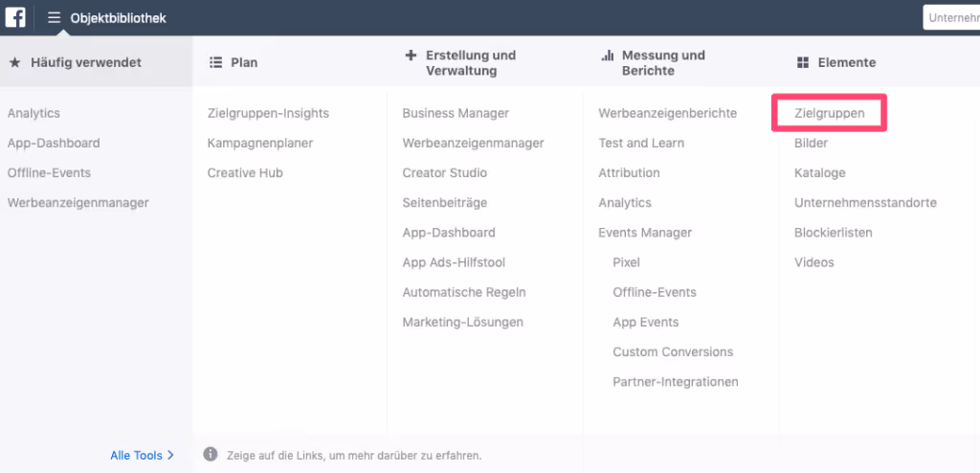Open Creator Studio

pos(444,172)
